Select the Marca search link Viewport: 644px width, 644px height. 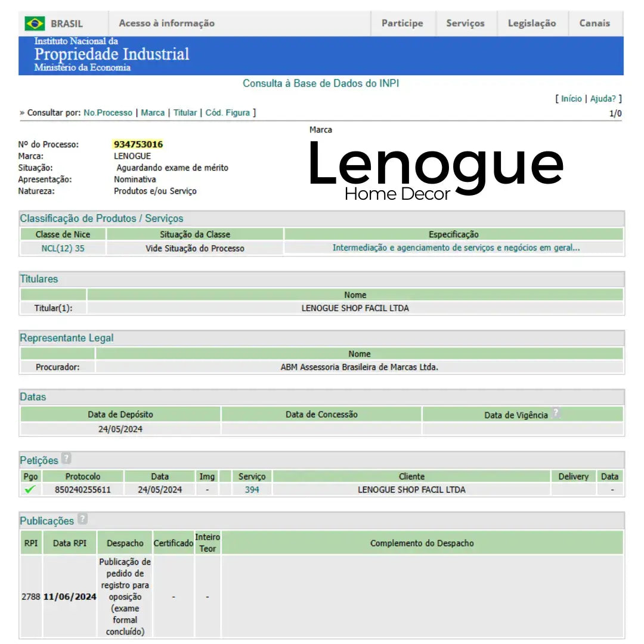pos(153,113)
